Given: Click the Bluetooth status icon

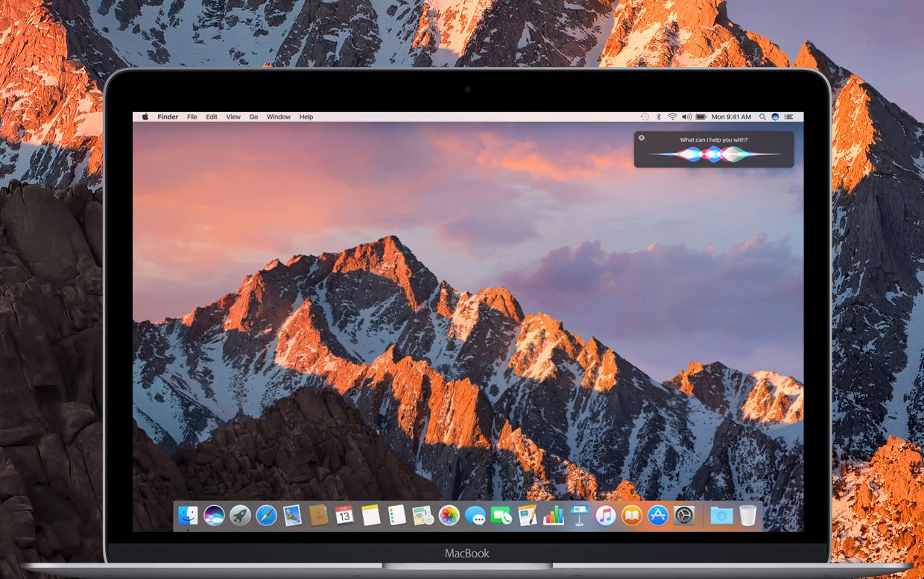Looking at the screenshot, I should pyautogui.click(x=659, y=117).
